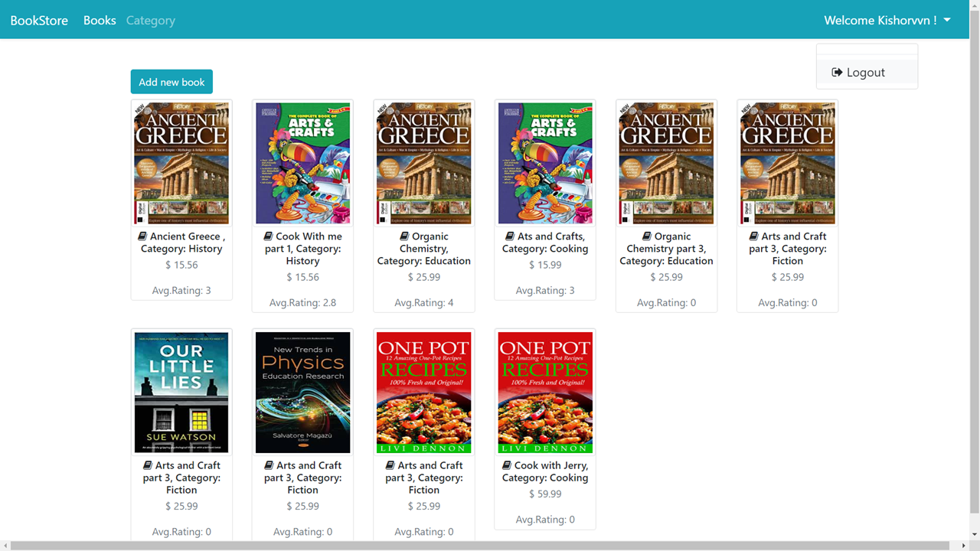The height and width of the screenshot is (551, 980).
Task: Click the Add new book button
Action: pos(171,82)
